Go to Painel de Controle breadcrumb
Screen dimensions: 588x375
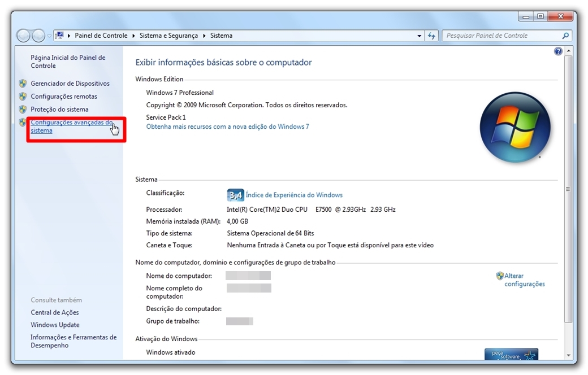pos(101,36)
